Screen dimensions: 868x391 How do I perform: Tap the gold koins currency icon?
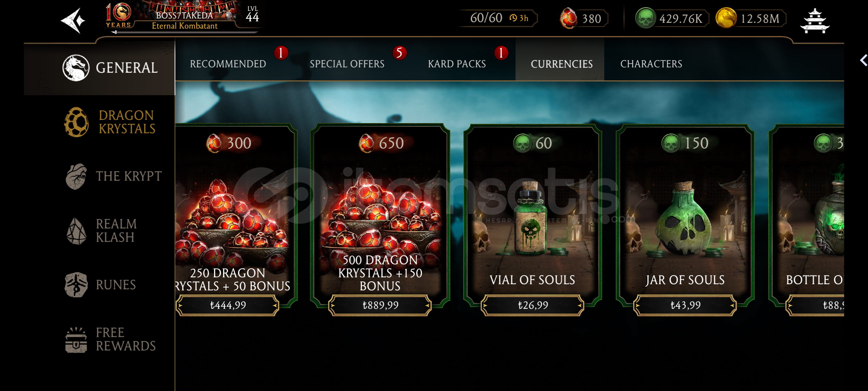coord(726,18)
